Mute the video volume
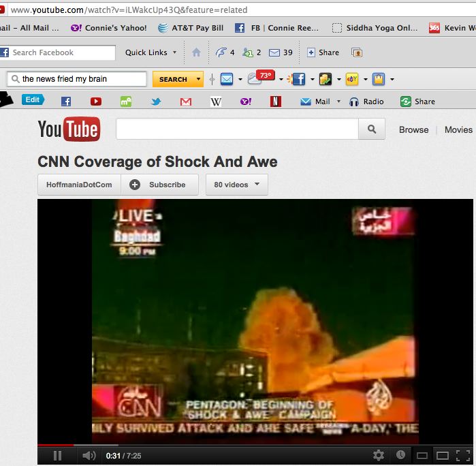 (x=89, y=455)
